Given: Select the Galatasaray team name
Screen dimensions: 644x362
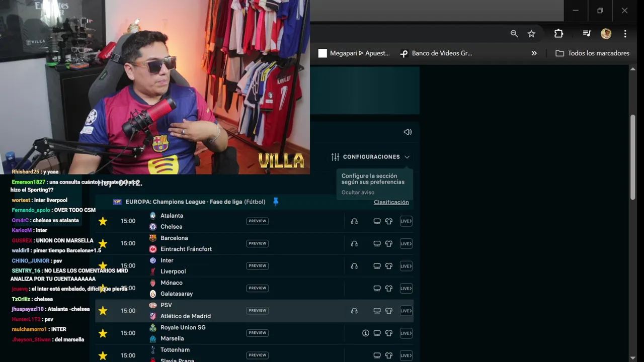Looking at the screenshot, I should (x=177, y=294).
